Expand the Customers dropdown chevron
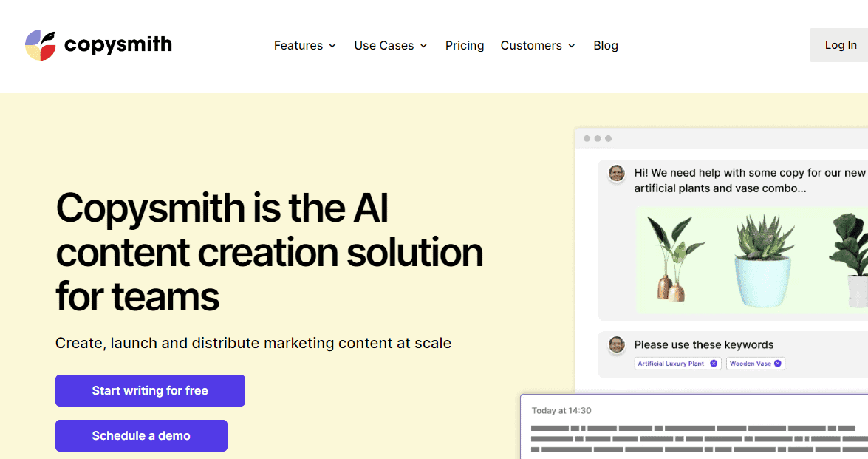The height and width of the screenshot is (459, 868). 572,46
